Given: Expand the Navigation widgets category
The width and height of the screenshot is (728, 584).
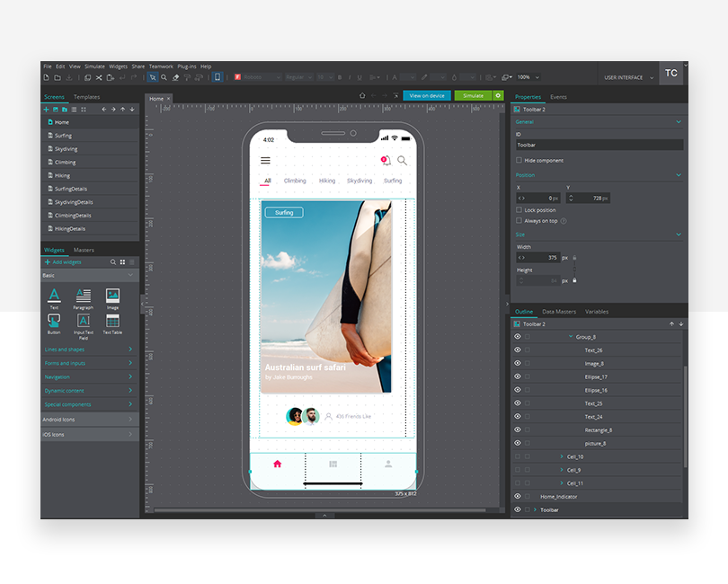Looking at the screenshot, I should 130,376.
